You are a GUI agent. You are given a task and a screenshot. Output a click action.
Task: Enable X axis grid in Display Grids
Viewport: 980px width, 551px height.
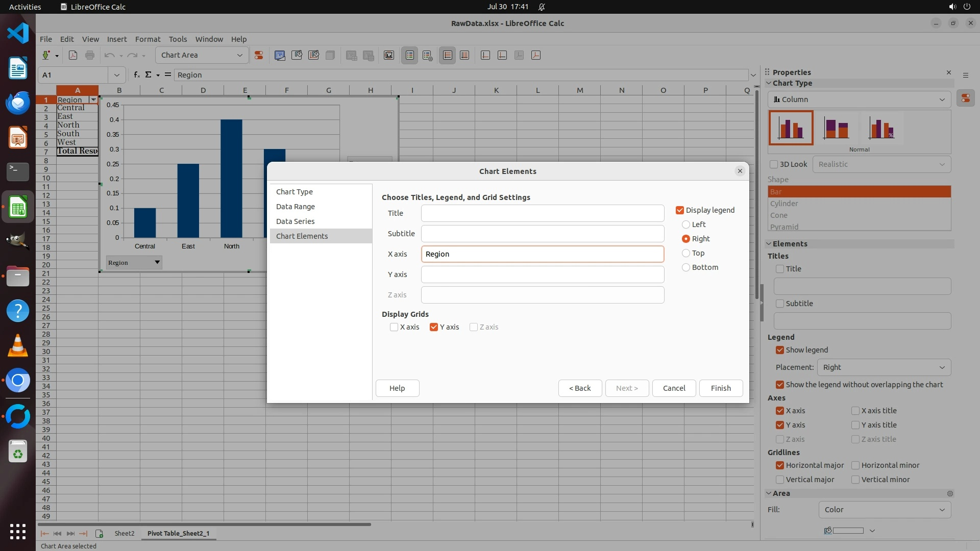tap(394, 327)
